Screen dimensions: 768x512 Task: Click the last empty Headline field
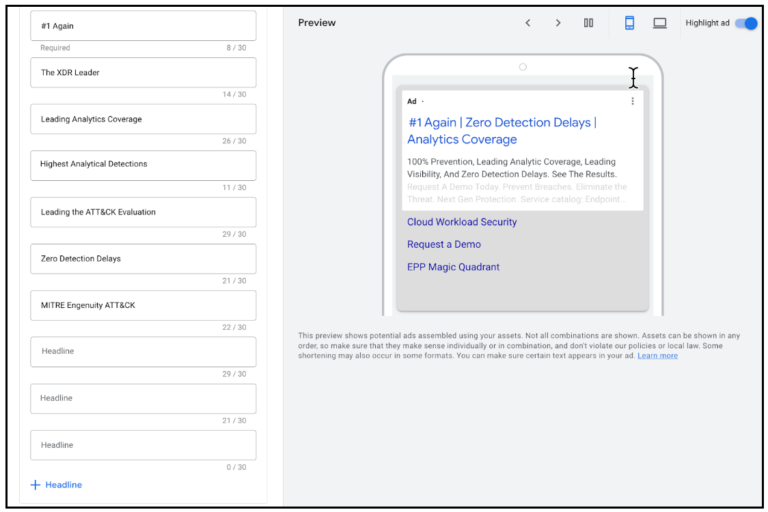click(x=143, y=445)
